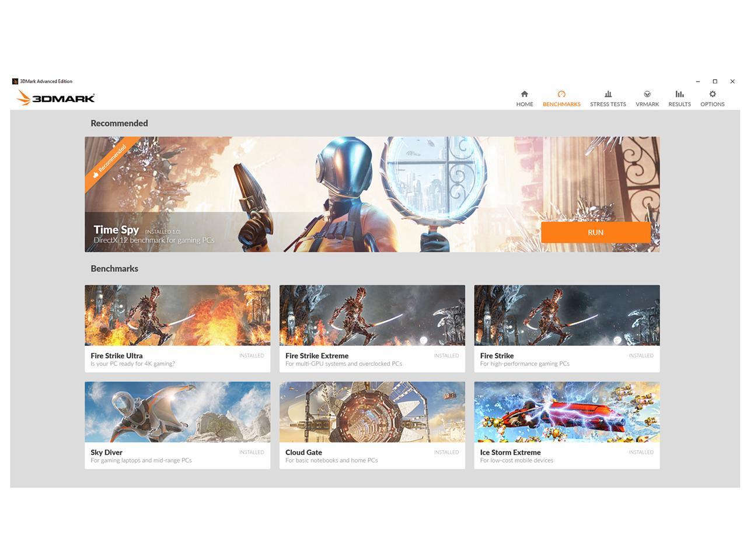
Task: Click the Fire Strike Extreme title
Action: [317, 356]
